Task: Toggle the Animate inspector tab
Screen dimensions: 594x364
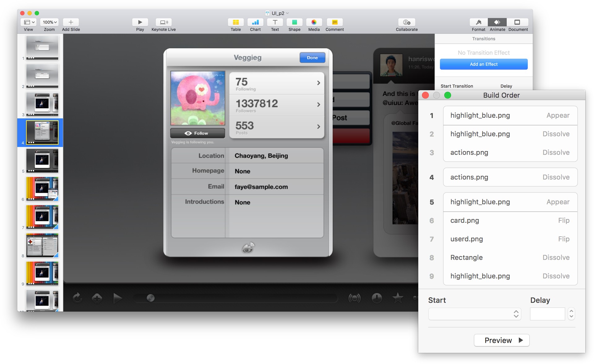Action: click(497, 22)
